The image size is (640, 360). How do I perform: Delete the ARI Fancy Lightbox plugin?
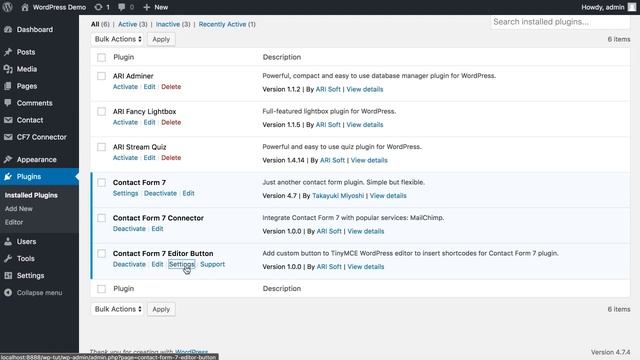[171, 122]
